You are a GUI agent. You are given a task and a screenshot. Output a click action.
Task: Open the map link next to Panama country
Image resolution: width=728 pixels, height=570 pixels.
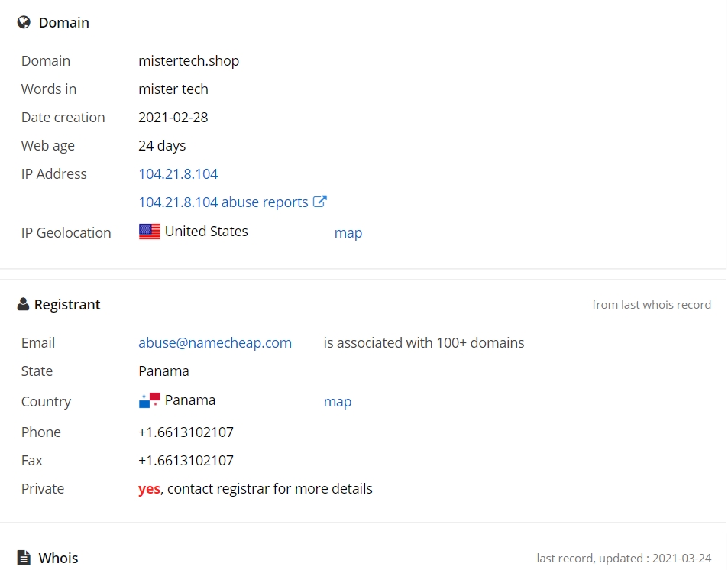(338, 401)
